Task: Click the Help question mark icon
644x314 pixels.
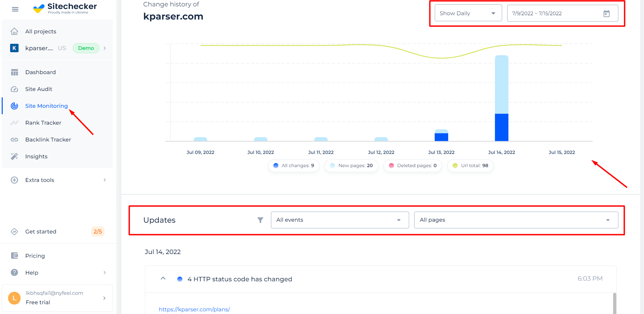Action: (14, 273)
